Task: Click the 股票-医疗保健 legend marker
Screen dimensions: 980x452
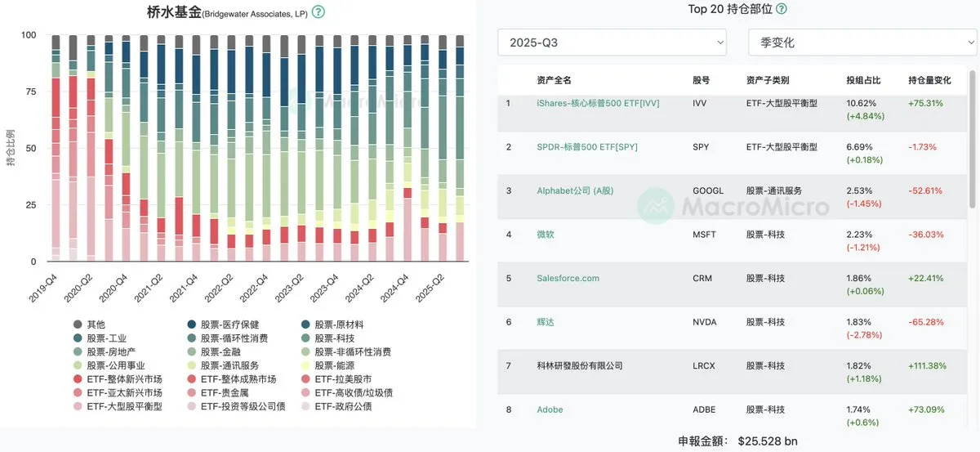Action: click(x=191, y=324)
